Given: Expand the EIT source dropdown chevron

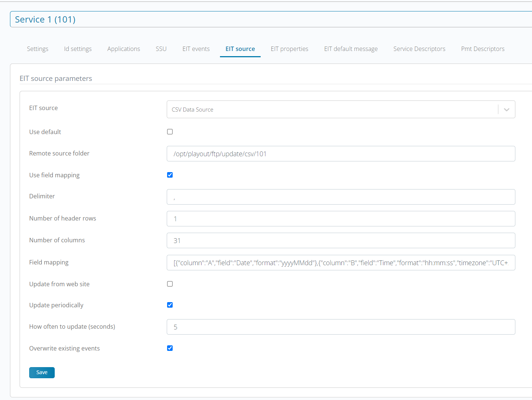Looking at the screenshot, I should coord(506,110).
